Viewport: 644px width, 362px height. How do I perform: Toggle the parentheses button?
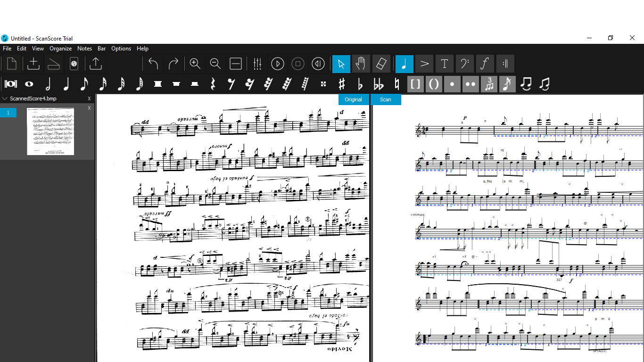click(x=434, y=84)
